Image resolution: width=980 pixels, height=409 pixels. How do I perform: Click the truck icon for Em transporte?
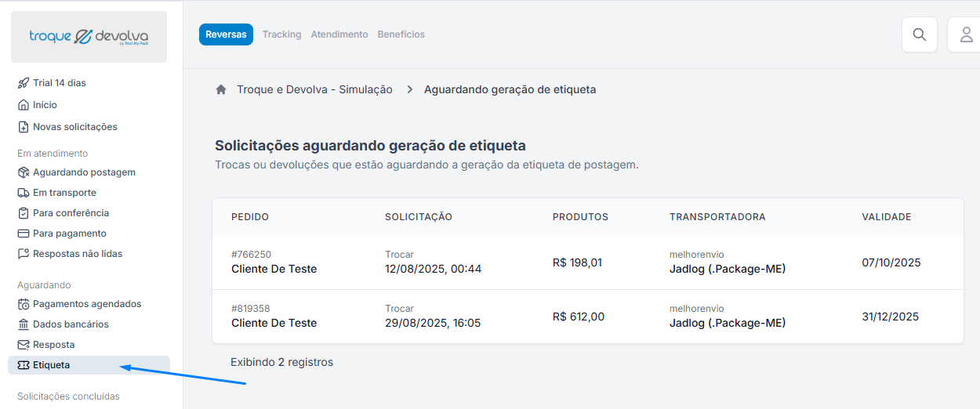24,193
